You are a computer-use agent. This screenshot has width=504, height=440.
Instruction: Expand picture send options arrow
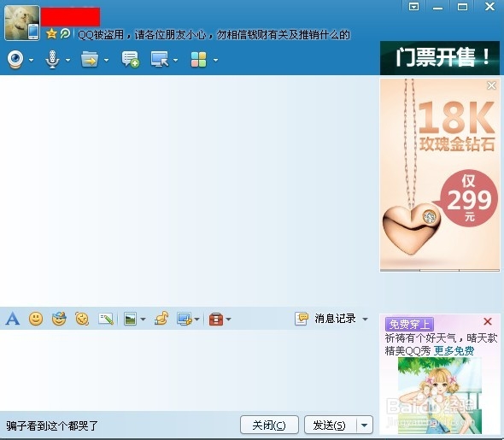click(143, 320)
